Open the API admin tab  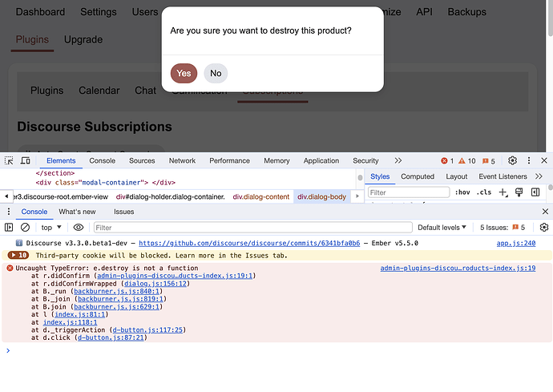(x=424, y=12)
